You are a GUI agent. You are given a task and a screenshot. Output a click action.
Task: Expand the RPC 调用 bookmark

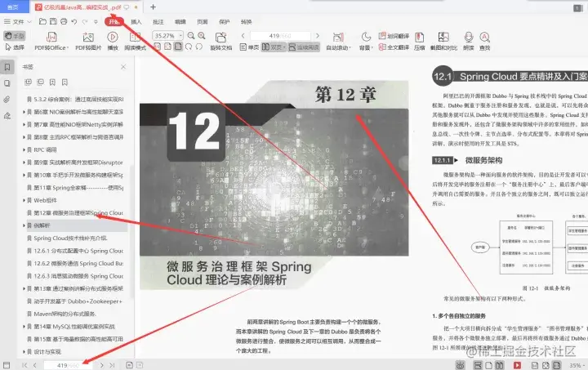point(24,149)
